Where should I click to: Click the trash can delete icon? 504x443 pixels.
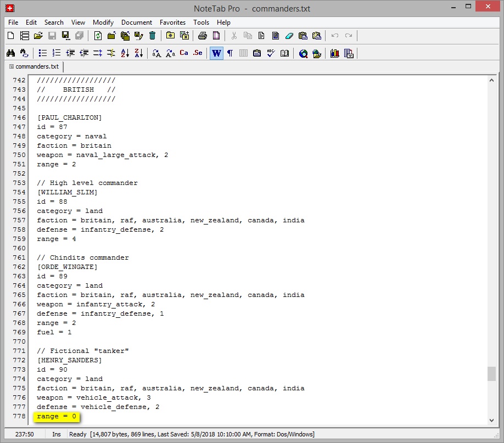(x=152, y=36)
